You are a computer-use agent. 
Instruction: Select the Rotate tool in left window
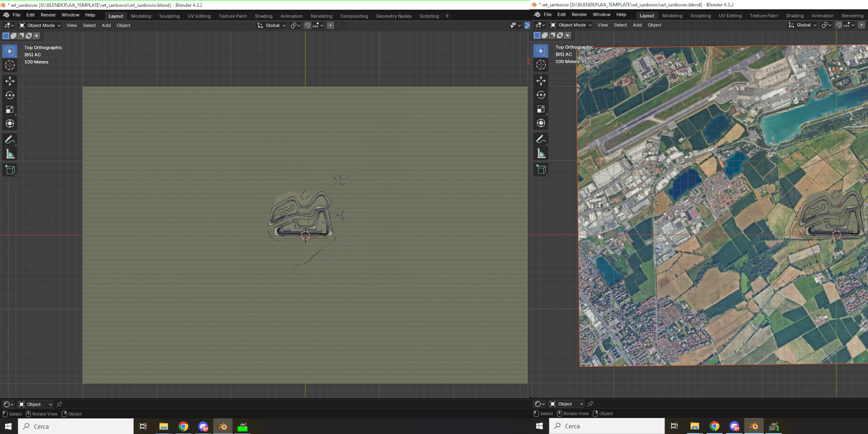10,95
